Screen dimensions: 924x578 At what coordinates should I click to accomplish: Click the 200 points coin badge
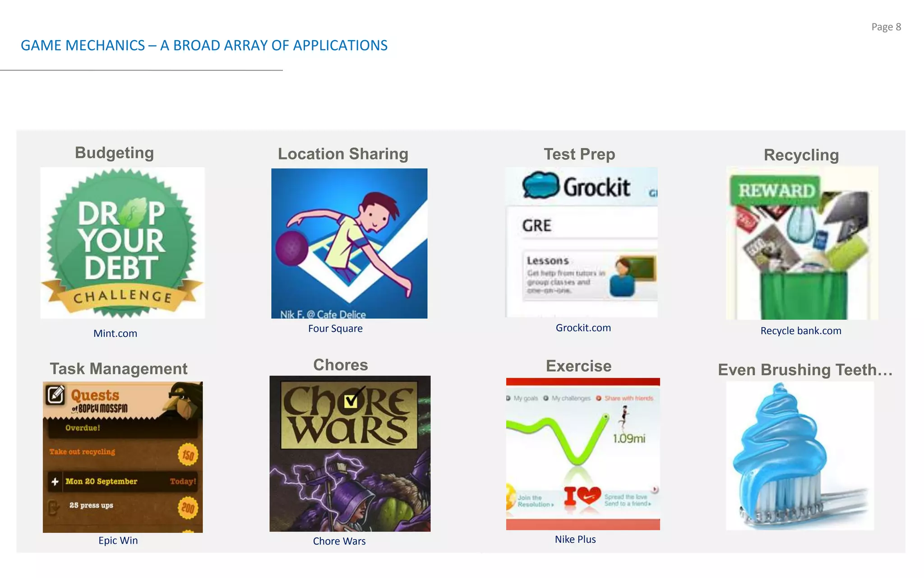point(188,508)
